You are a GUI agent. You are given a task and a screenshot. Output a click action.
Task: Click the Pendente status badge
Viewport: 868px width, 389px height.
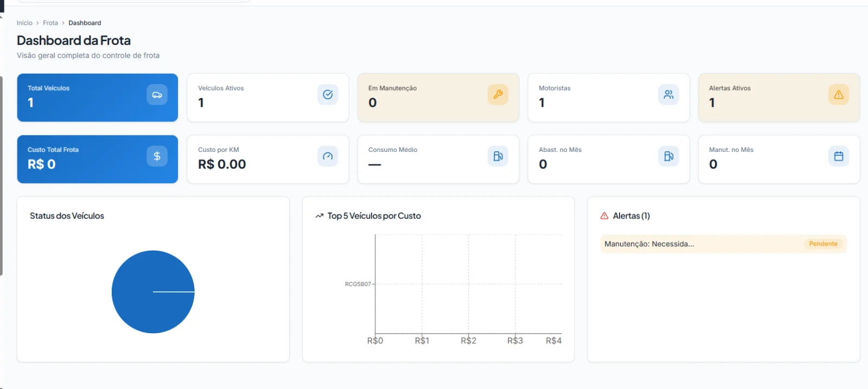pyautogui.click(x=823, y=244)
